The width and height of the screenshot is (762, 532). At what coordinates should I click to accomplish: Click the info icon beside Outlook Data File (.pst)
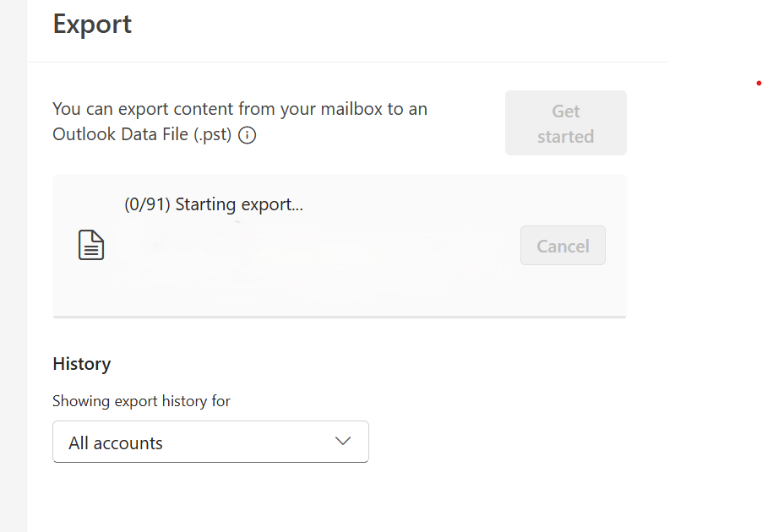(x=248, y=135)
